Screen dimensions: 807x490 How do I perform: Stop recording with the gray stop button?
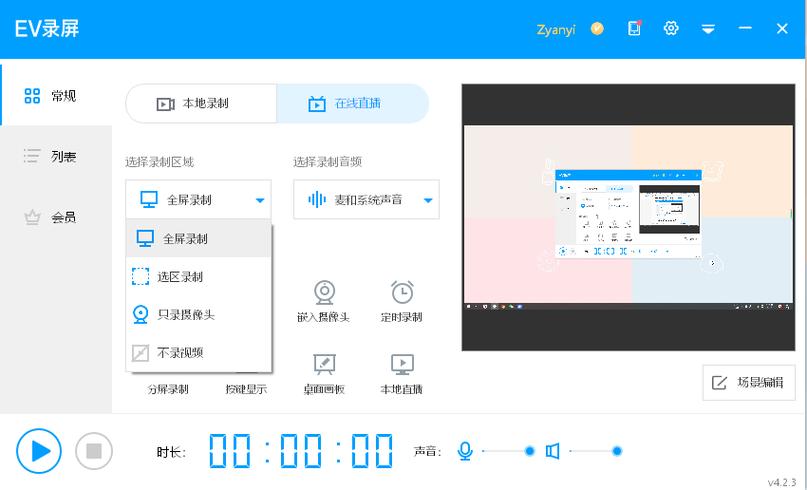(x=94, y=451)
